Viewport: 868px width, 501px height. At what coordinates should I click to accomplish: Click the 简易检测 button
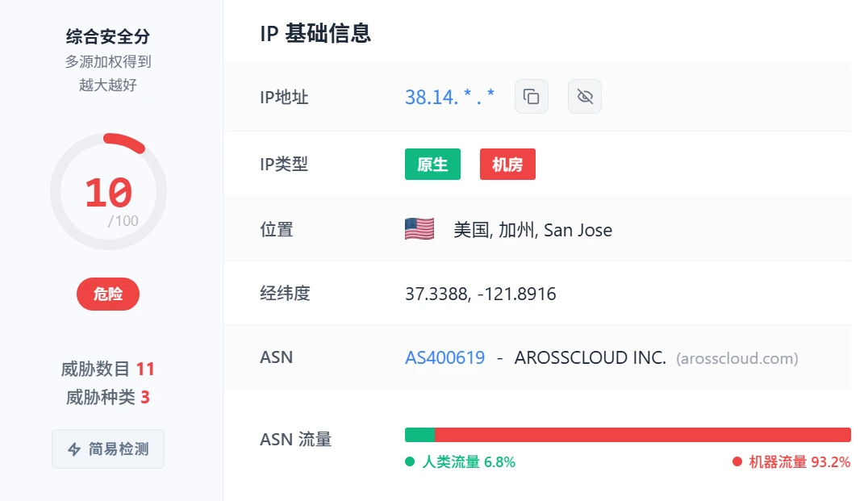(x=108, y=449)
